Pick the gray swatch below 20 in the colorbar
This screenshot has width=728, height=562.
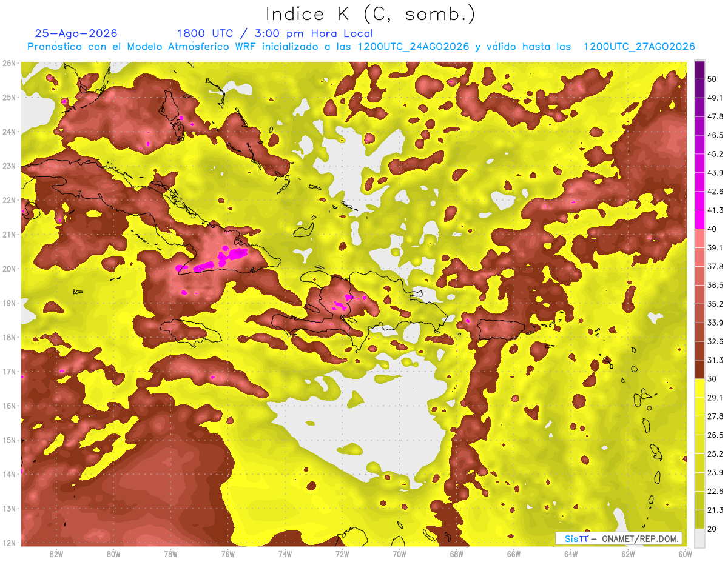[699, 538]
